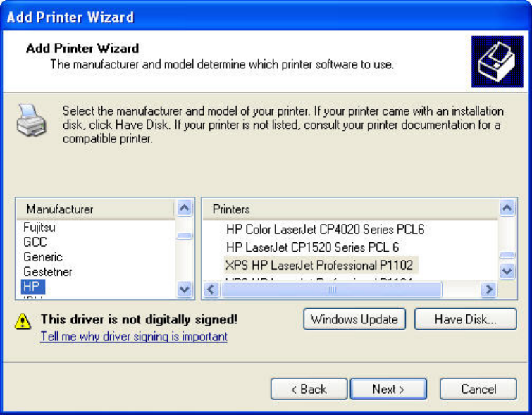Select Generic manufacturer

click(x=43, y=257)
